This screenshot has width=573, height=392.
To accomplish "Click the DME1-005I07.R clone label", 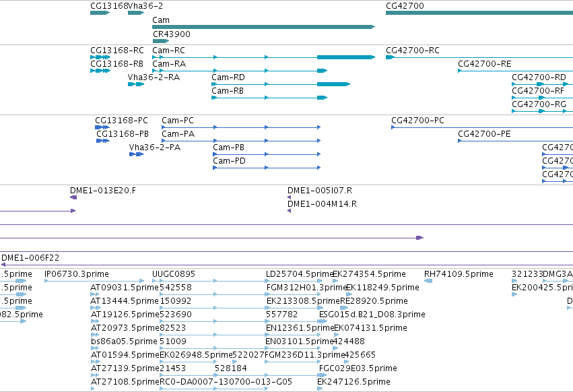I will [320, 191].
